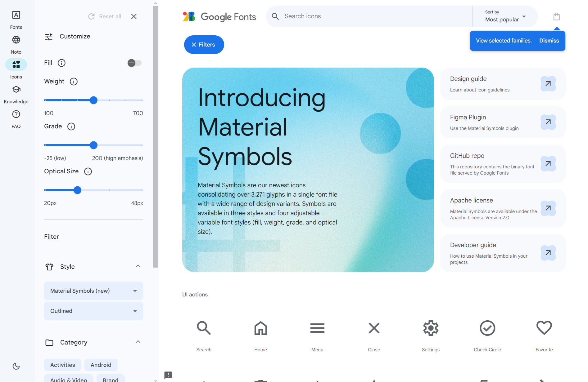Click the Filters toggle button
Image resolution: width=588 pixels, height=382 pixels.
[204, 45]
